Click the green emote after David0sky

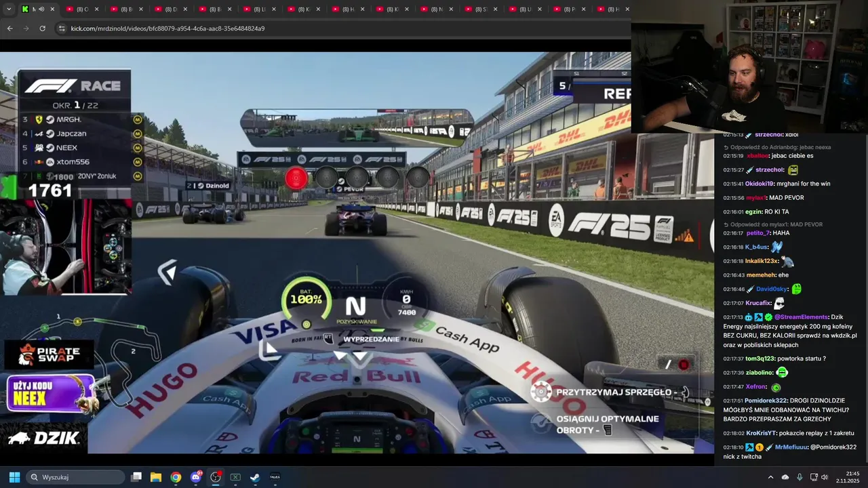pos(796,289)
